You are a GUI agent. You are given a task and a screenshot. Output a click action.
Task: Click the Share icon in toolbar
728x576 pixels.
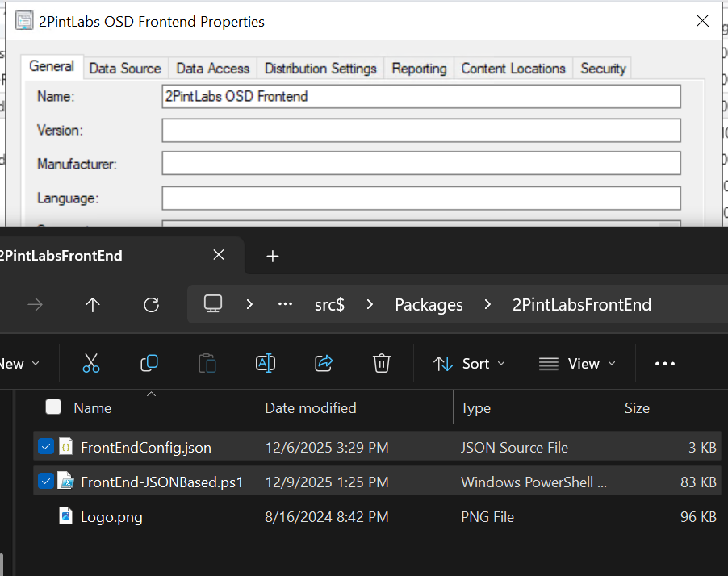click(x=324, y=364)
